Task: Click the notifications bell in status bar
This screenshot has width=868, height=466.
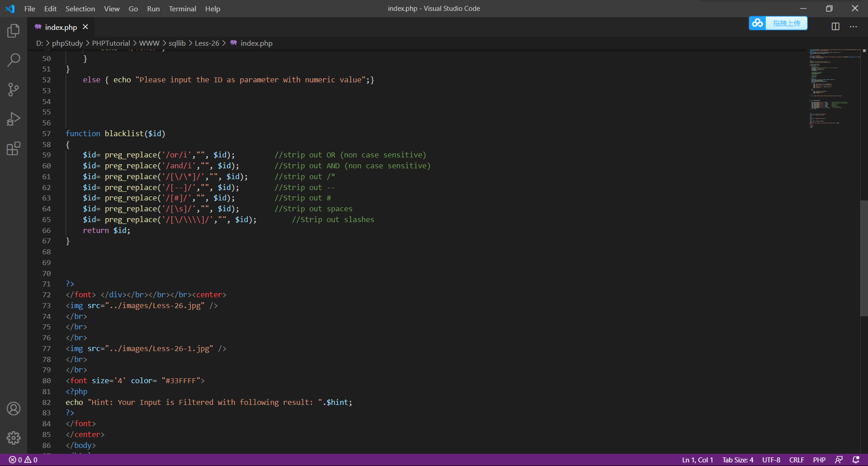Action: 856,460
